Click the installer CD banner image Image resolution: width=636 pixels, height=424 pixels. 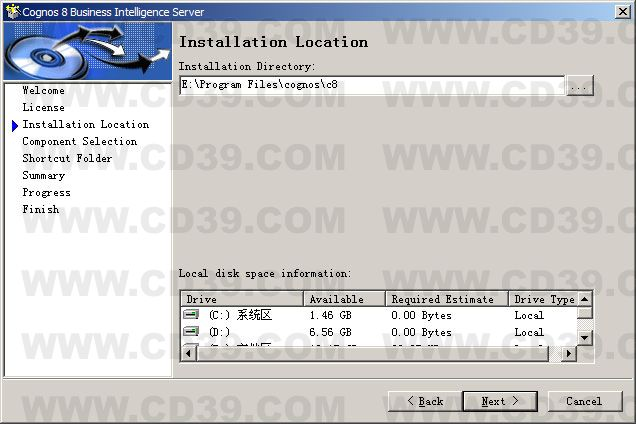pos(88,51)
